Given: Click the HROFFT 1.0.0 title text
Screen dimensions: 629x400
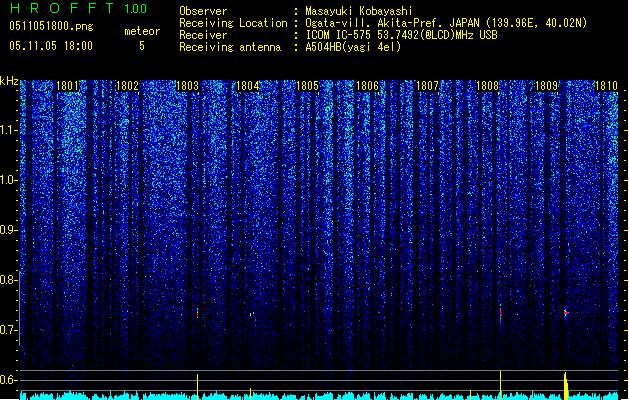Looking at the screenshot, I should tap(78, 8).
